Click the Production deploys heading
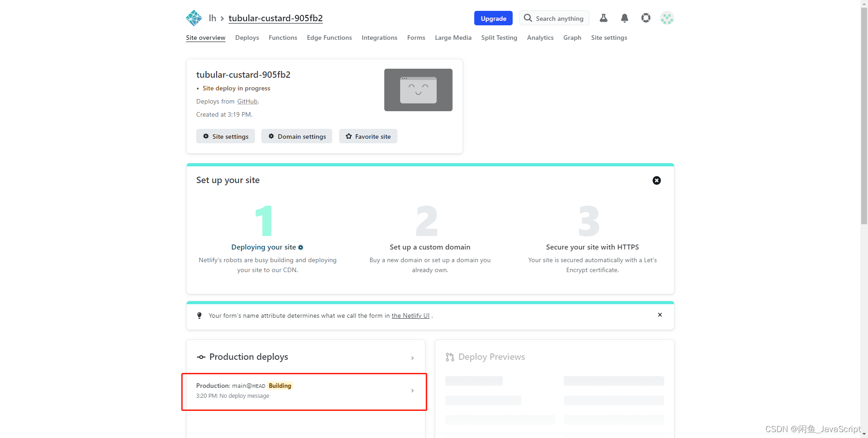This screenshot has width=868, height=438. 249,357
